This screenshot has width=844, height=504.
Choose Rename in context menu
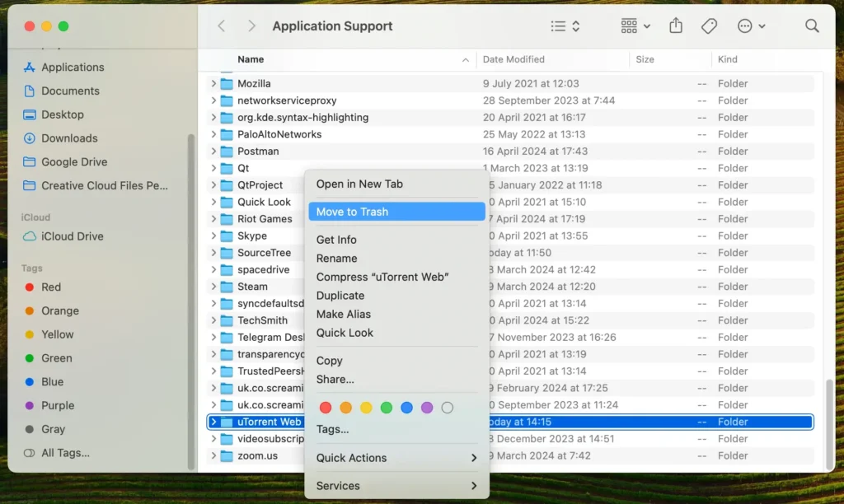click(396, 259)
